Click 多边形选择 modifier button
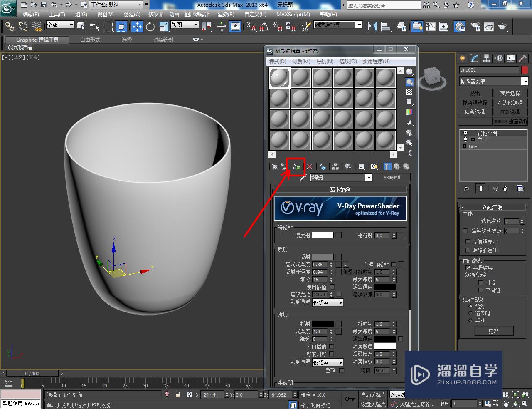Viewport: 532px width, 409px height. coord(510,102)
